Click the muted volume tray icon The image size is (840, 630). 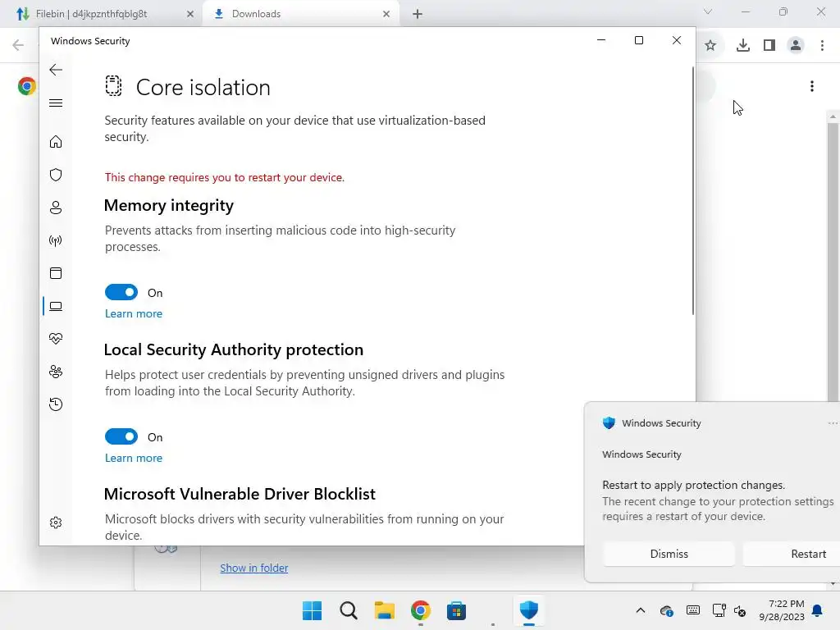pyautogui.click(x=740, y=610)
